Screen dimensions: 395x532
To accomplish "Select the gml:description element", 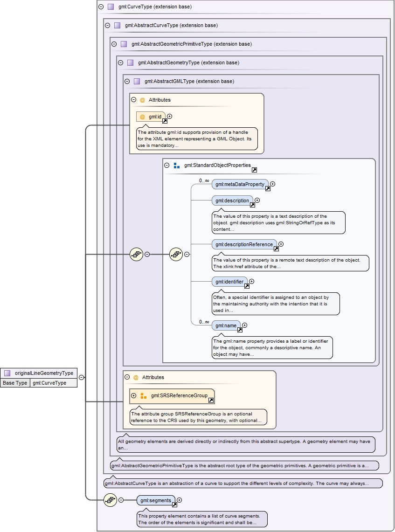I will tap(232, 200).
